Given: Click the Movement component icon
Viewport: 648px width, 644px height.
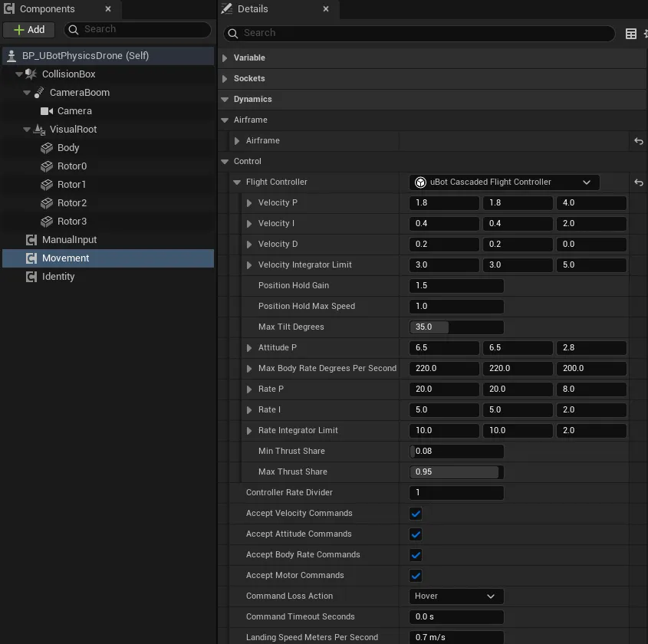Looking at the screenshot, I should point(31,258).
